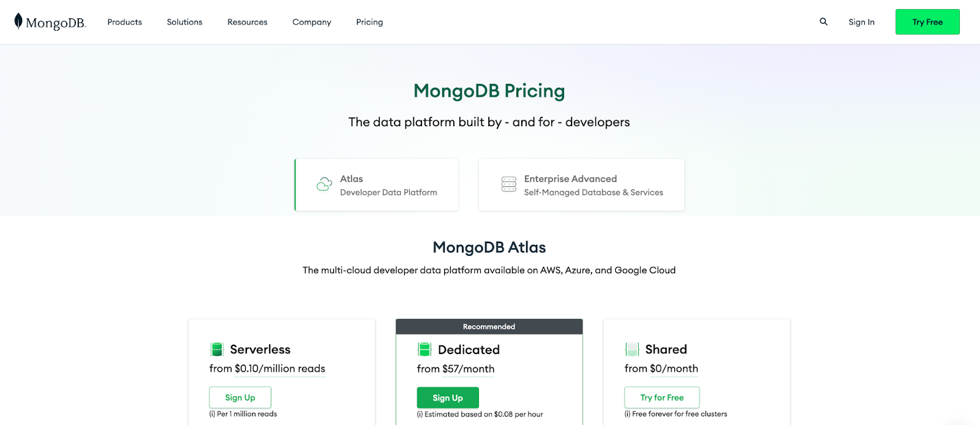Sign up for the Serverless plan
Image resolution: width=980 pixels, height=425 pixels.
240,397
